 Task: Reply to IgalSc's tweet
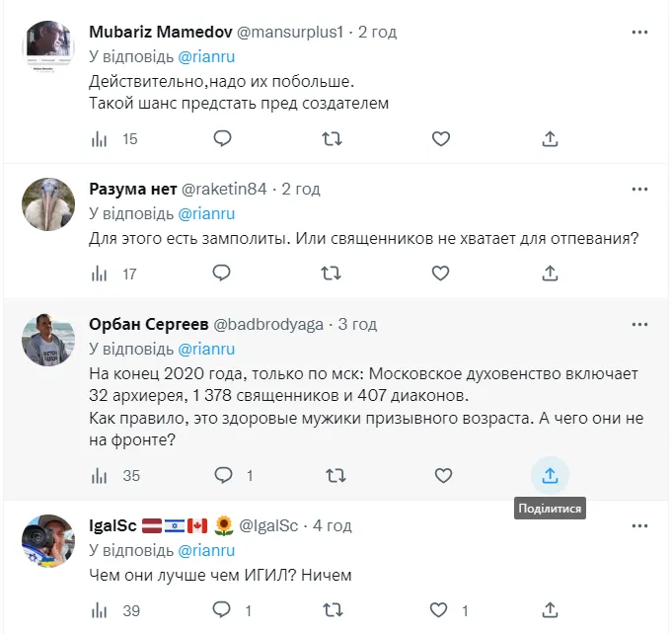[225, 611]
